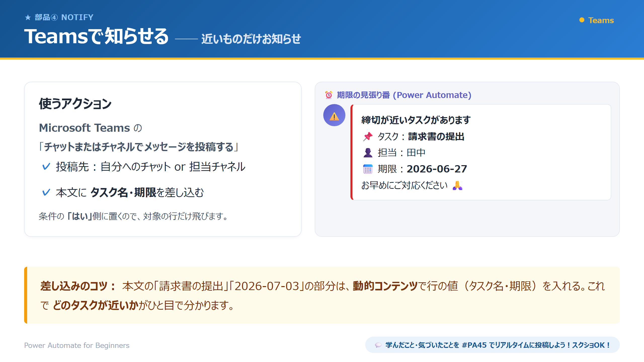Click the person silhouette icon beside 担当

368,153
